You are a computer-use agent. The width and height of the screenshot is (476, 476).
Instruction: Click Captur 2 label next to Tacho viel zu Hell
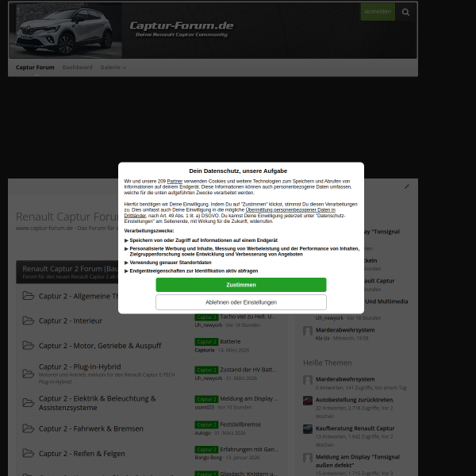tap(206, 317)
